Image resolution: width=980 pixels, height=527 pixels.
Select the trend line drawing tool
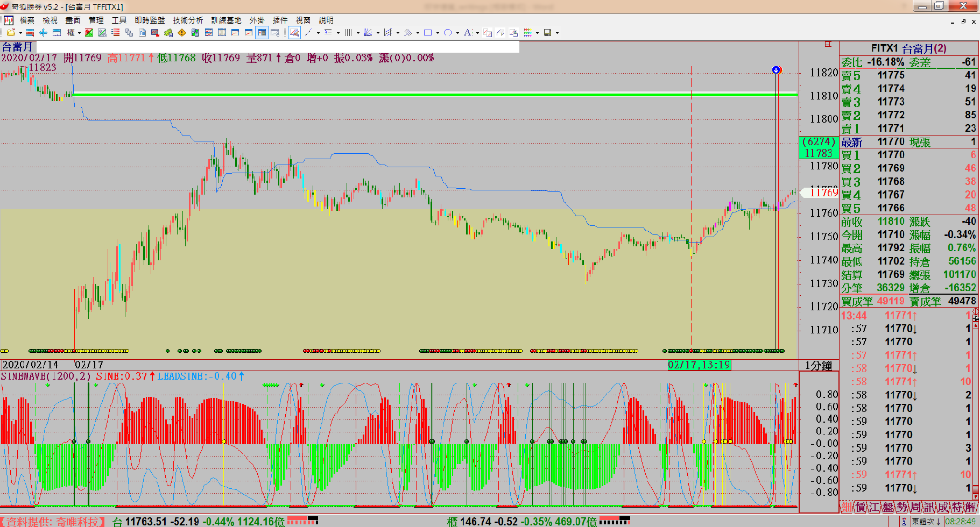click(308, 33)
